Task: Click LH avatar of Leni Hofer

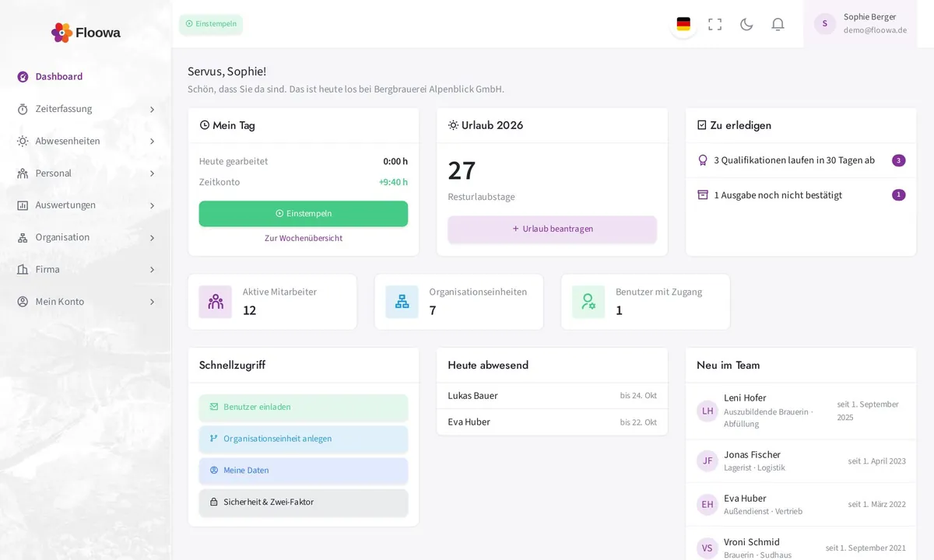Action: [708, 411]
